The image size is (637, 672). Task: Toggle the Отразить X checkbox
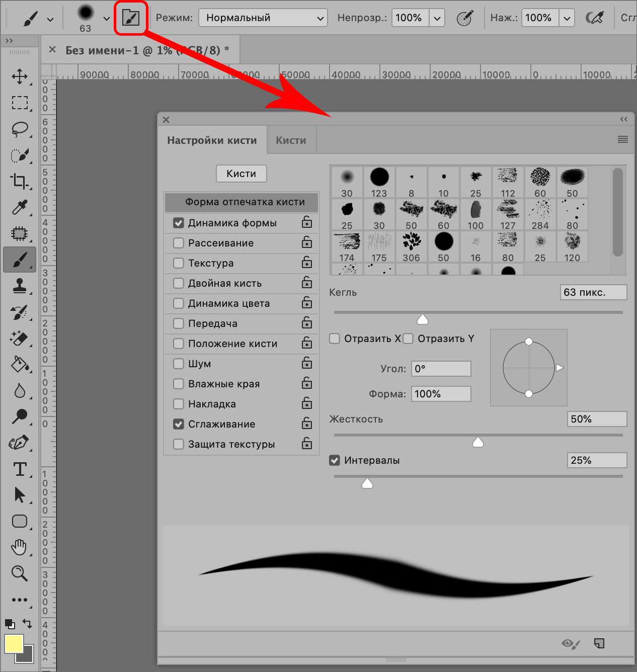pyautogui.click(x=335, y=339)
